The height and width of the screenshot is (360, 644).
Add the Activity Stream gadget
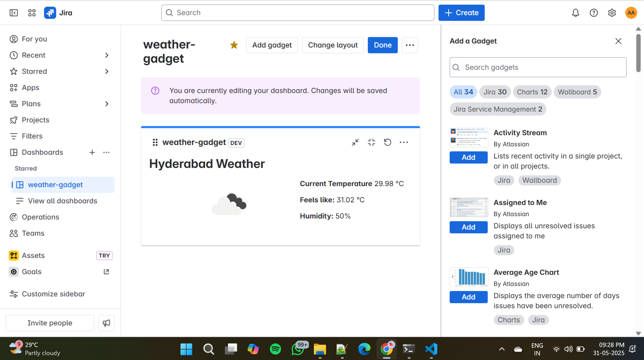click(468, 157)
